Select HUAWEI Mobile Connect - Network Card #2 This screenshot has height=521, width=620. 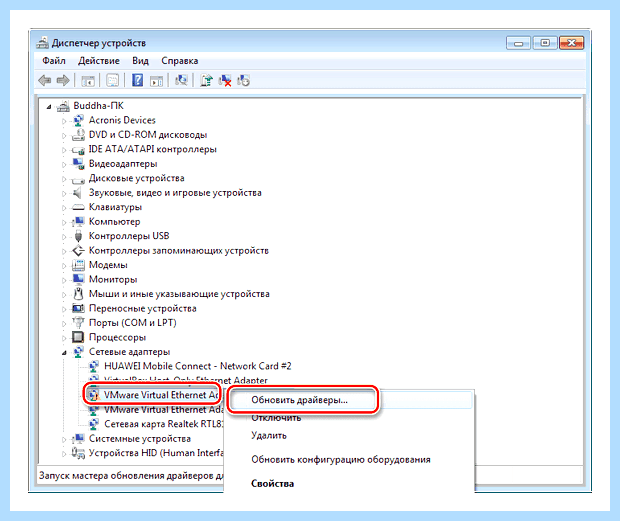coord(198,366)
